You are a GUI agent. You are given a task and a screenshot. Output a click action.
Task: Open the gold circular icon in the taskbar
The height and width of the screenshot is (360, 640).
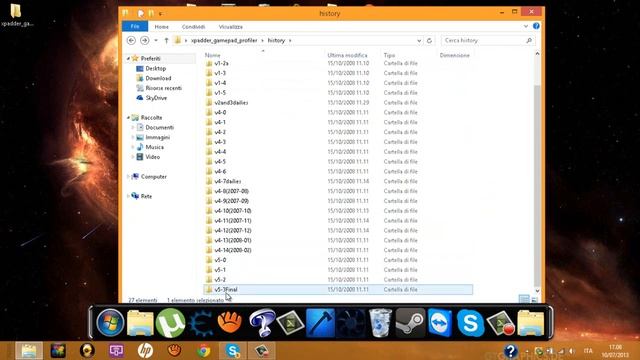(x=87, y=351)
